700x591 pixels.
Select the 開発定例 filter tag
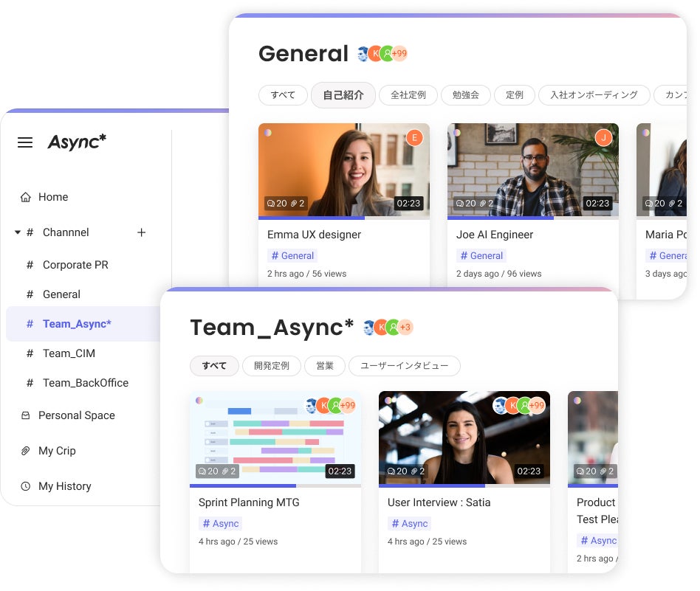pos(272,366)
